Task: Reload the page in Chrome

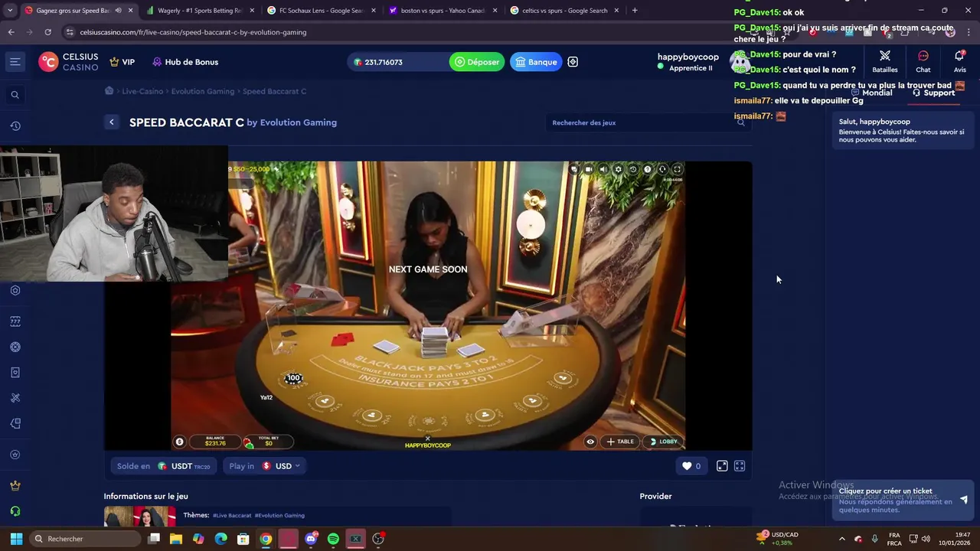Action: click(47, 32)
